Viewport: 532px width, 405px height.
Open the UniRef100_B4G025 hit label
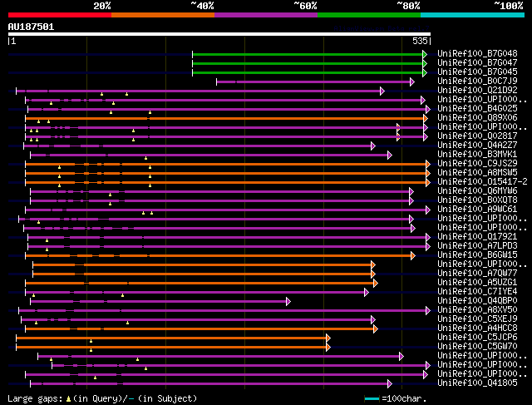(x=477, y=109)
